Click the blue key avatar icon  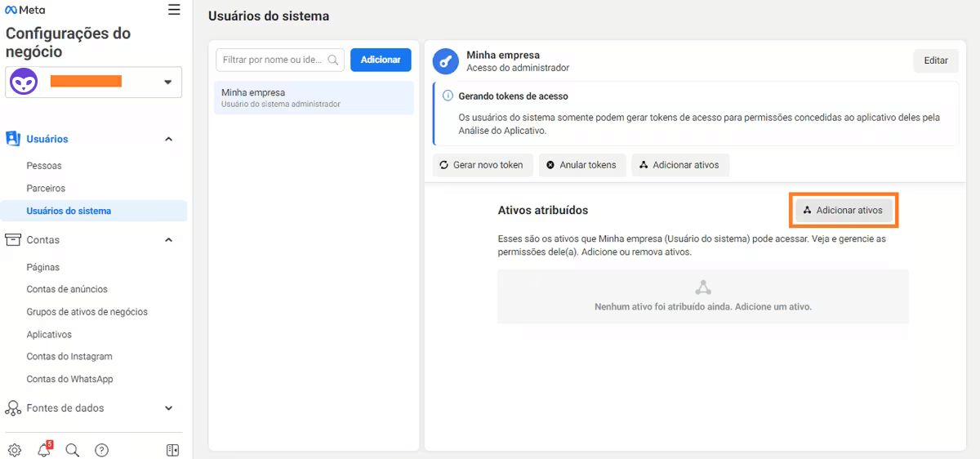(446, 61)
